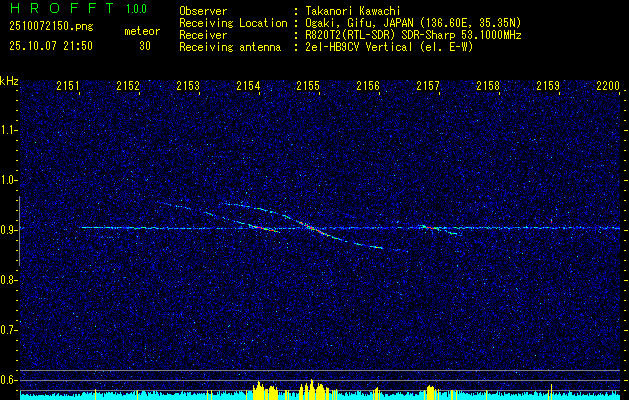Screen dimensions: 629x400
Task: Click the 2159 time marker
Action: [x=548, y=86]
